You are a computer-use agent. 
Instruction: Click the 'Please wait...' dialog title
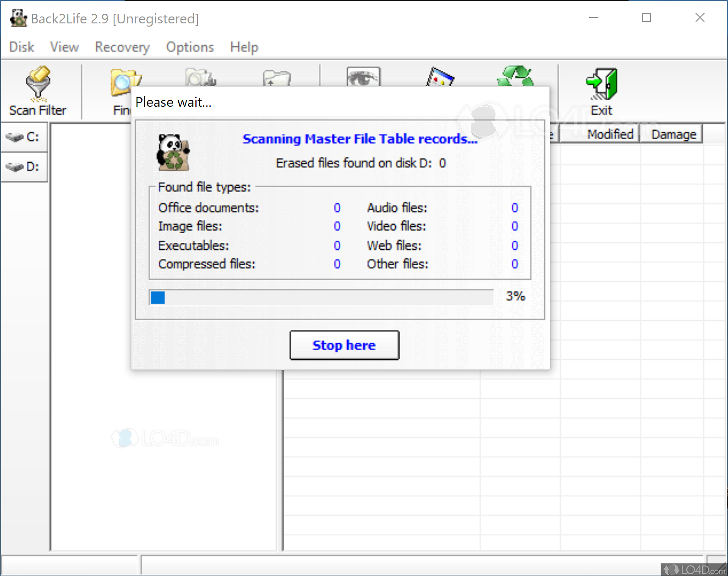[174, 102]
